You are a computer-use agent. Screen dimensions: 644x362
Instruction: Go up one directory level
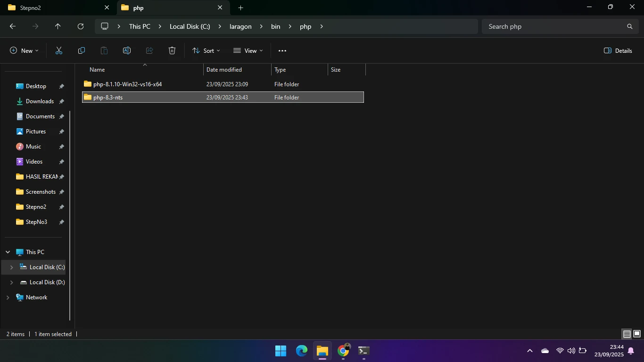pos(58,27)
